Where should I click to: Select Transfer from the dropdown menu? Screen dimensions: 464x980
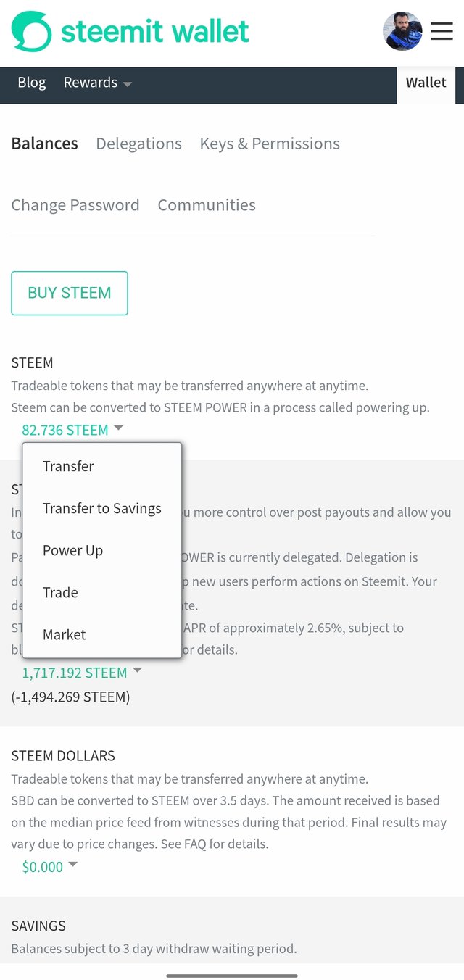point(68,466)
